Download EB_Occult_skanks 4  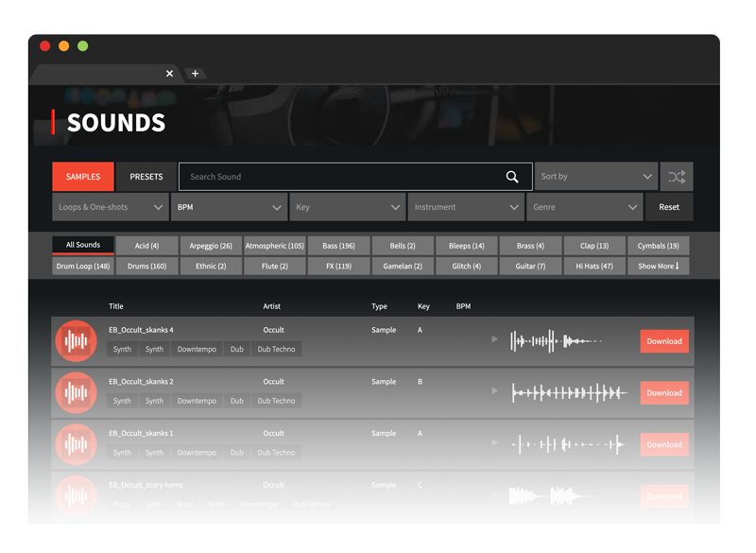(x=664, y=341)
